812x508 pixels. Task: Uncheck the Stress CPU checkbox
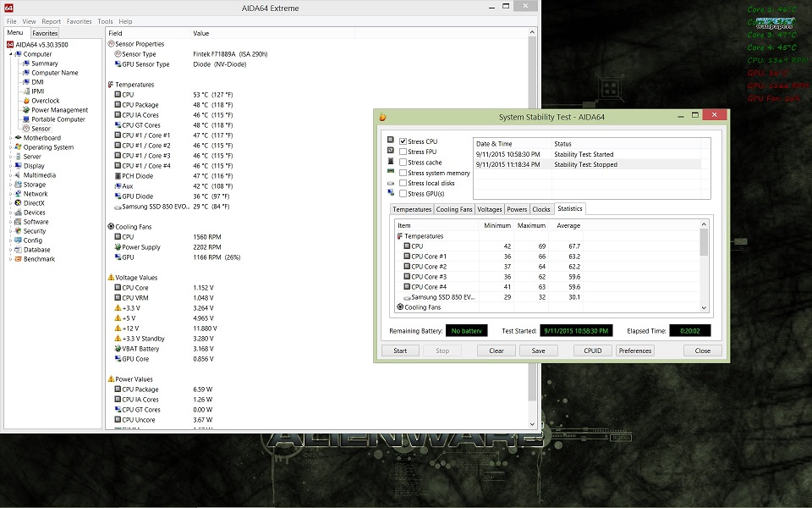pos(403,141)
